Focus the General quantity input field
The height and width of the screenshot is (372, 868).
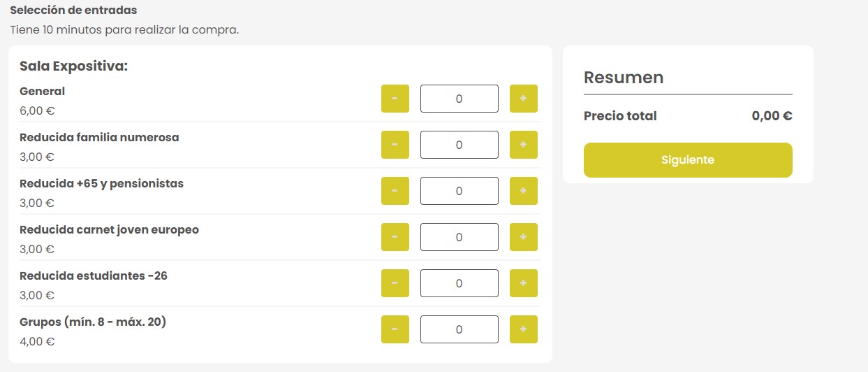pos(459,99)
